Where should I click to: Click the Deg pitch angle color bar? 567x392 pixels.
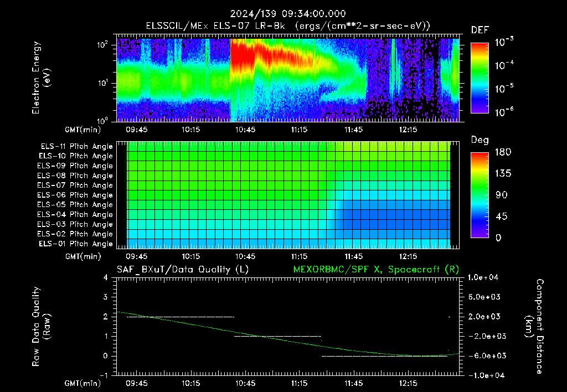(x=480, y=195)
